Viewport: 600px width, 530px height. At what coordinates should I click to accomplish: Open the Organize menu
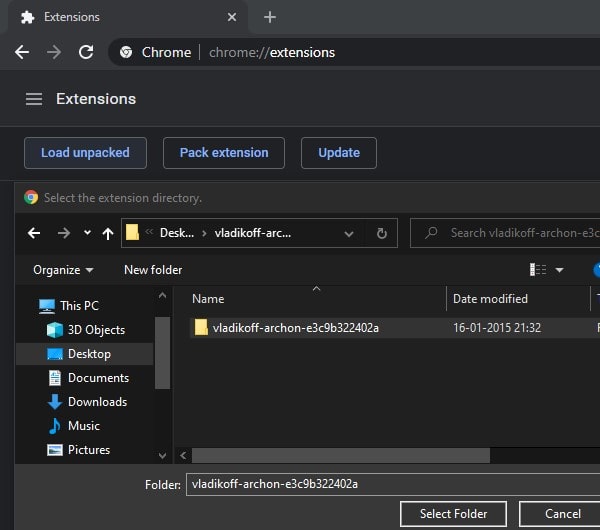tap(63, 270)
